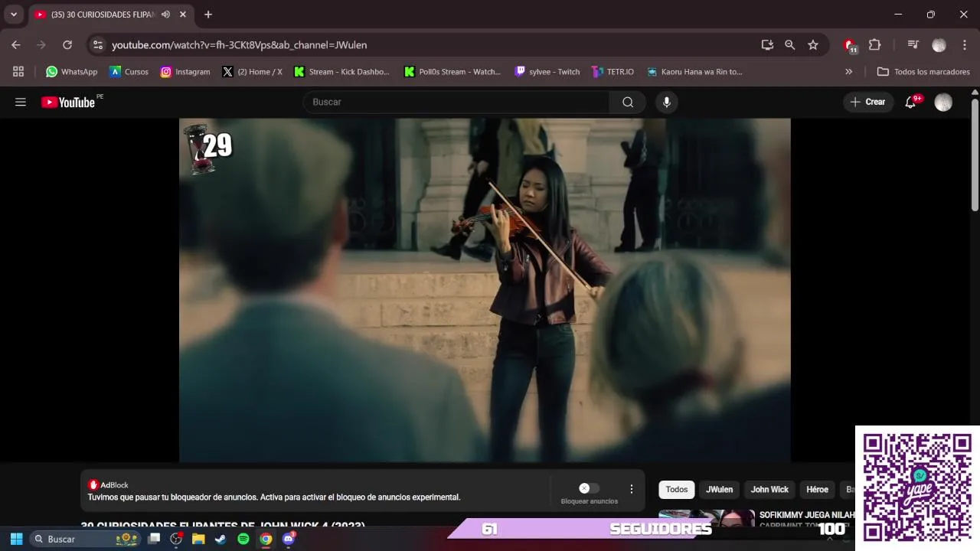Open the Chrome apps grid in the bookmarks bar
The image size is (980, 551).
tap(18, 71)
